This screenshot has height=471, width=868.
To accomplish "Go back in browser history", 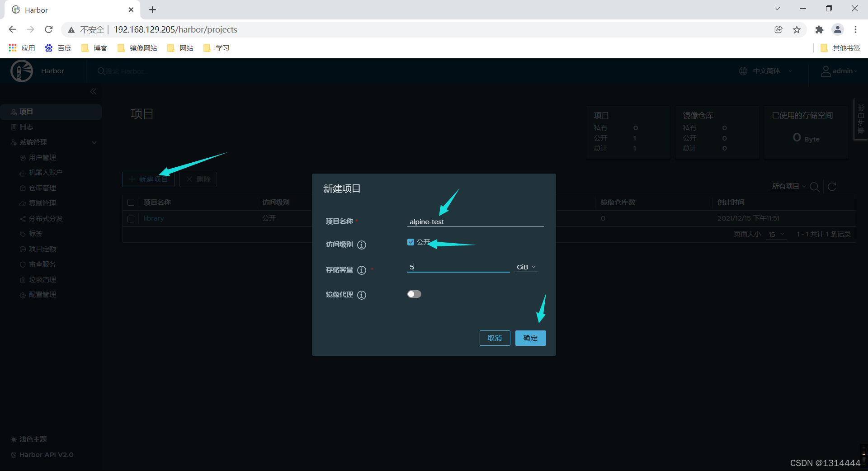I will [x=12, y=29].
